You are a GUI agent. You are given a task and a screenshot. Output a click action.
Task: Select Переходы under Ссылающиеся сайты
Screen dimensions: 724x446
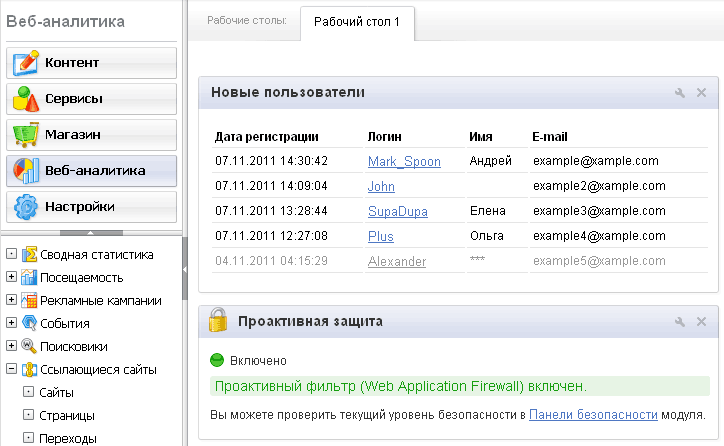(x=67, y=438)
